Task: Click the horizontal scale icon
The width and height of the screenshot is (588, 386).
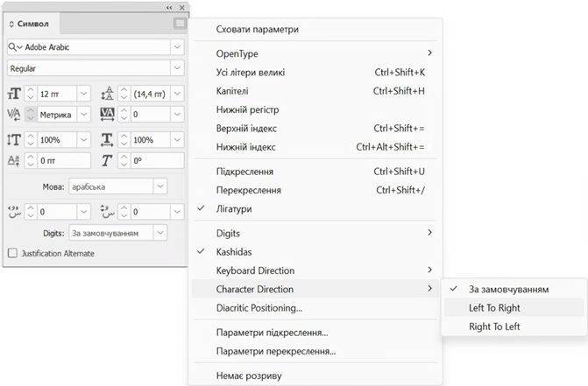Action: (x=107, y=140)
